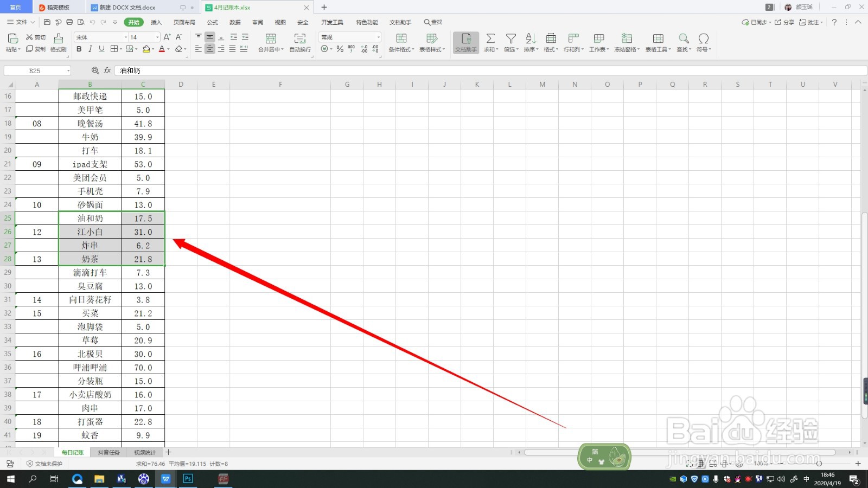Toggle top vertical alignment

click(x=198, y=37)
